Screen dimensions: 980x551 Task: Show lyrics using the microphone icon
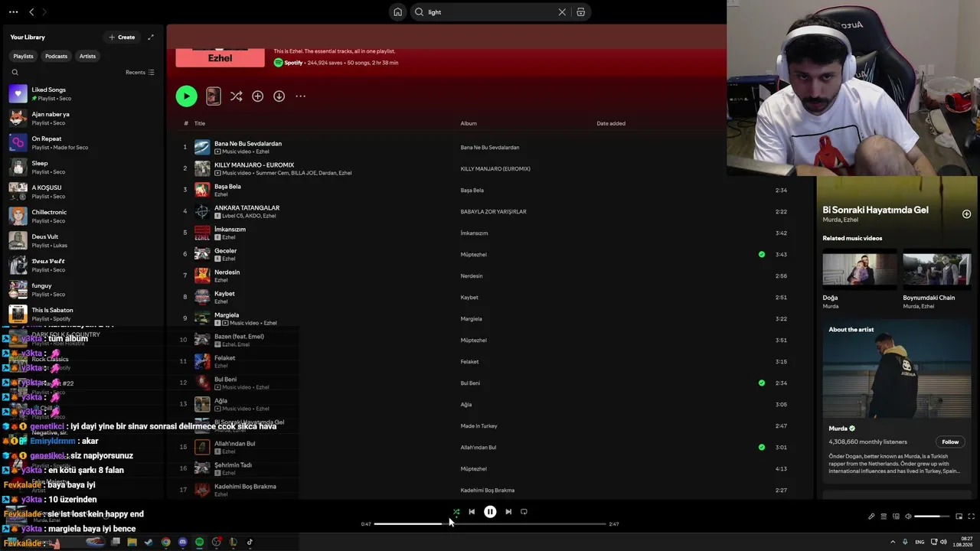[x=871, y=517]
